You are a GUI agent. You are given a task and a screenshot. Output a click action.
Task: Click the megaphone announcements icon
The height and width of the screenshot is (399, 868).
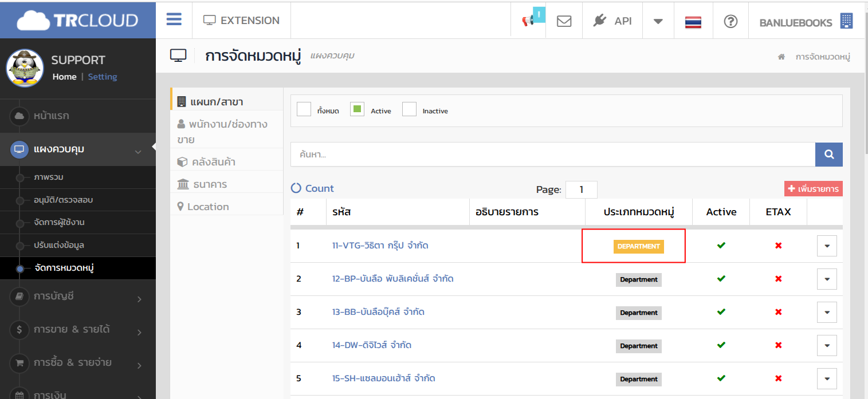[528, 21]
